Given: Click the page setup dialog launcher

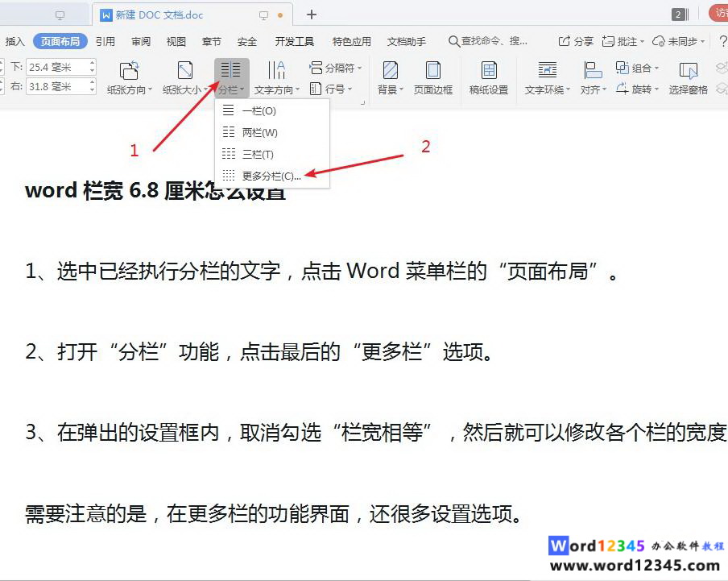Looking at the screenshot, I should 362,102.
